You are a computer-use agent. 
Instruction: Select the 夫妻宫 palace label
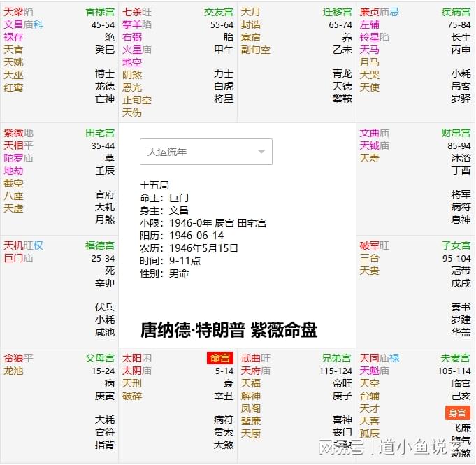pyautogui.click(x=456, y=358)
